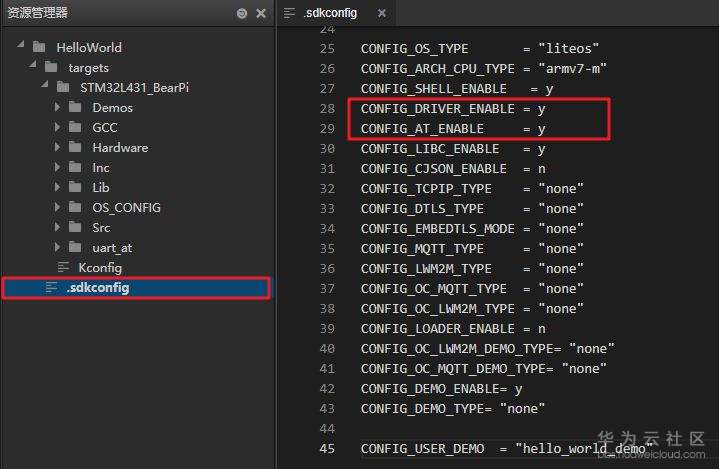The height and width of the screenshot is (469, 719).
Task: Click the HelloWorld folder icon
Action: (39, 47)
